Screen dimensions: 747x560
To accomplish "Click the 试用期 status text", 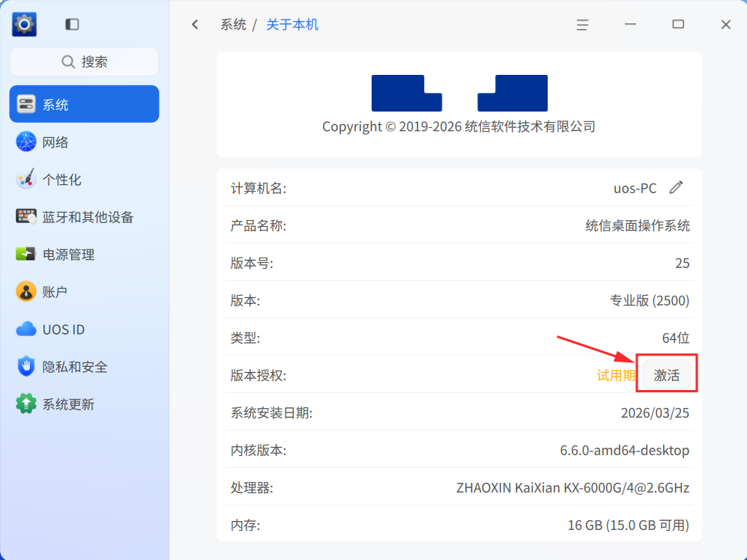I will pos(616,375).
